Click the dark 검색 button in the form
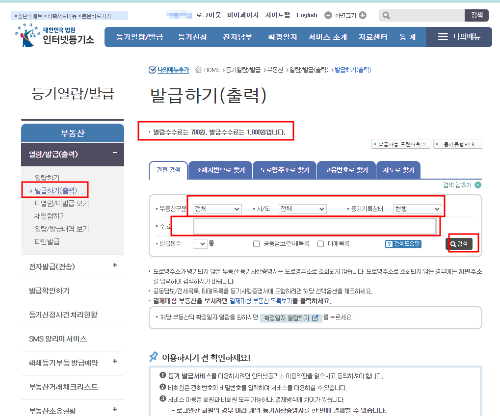The image size is (500, 416). point(459,244)
